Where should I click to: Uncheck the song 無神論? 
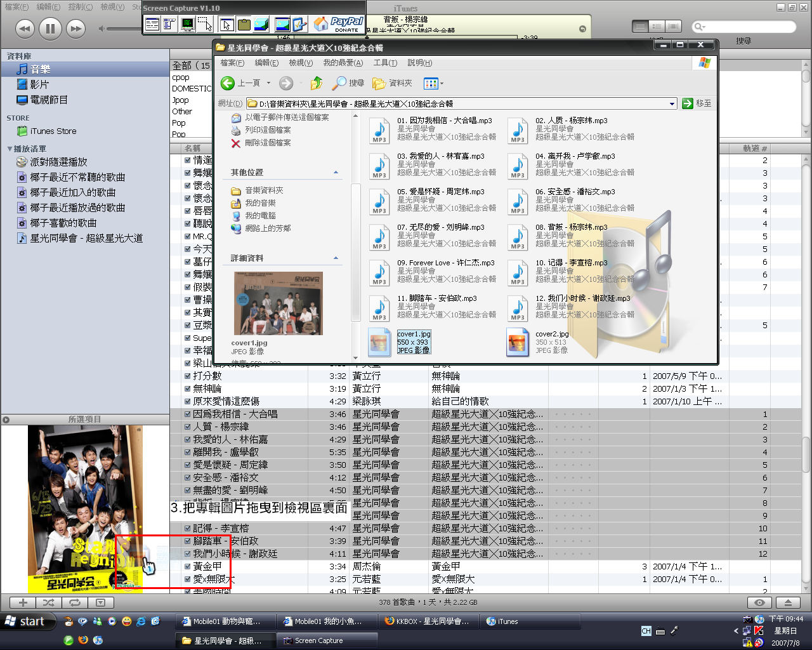tap(188, 388)
